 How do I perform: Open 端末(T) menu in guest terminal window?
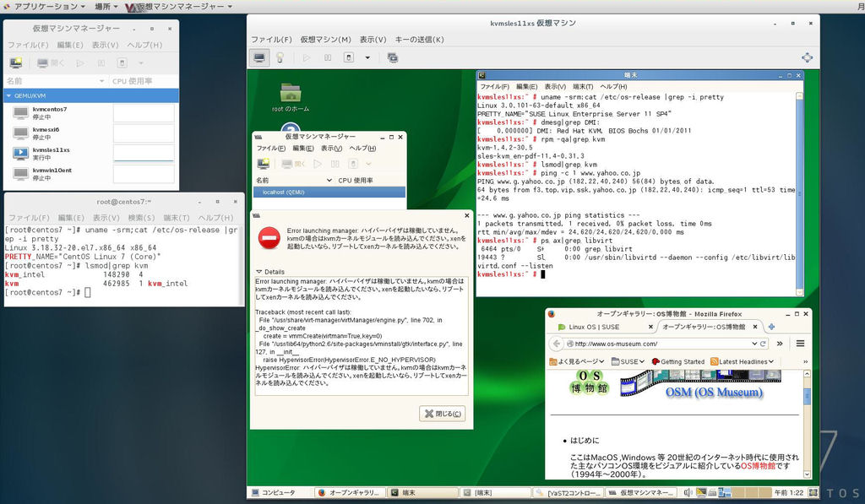(583, 87)
